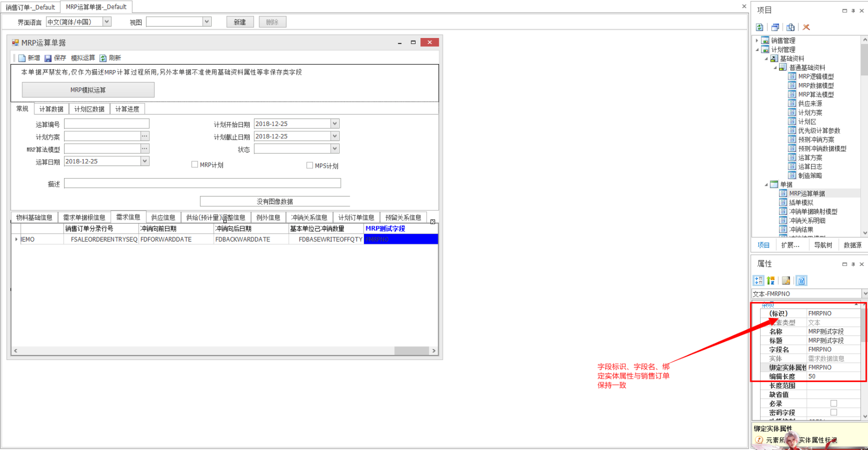Click the 刷新 refresh icon in form toolbar
Image resolution: width=868 pixels, height=450 pixels.
click(x=103, y=58)
